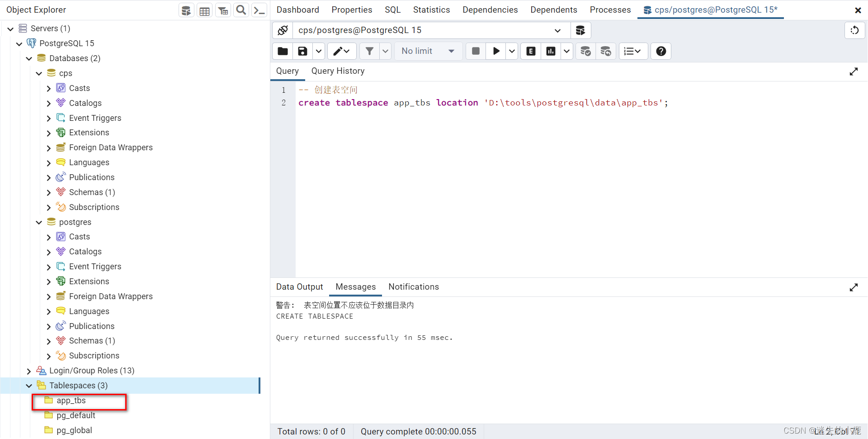Save File with the floppy icon
Image resolution: width=868 pixels, height=439 pixels.
pyautogui.click(x=302, y=51)
